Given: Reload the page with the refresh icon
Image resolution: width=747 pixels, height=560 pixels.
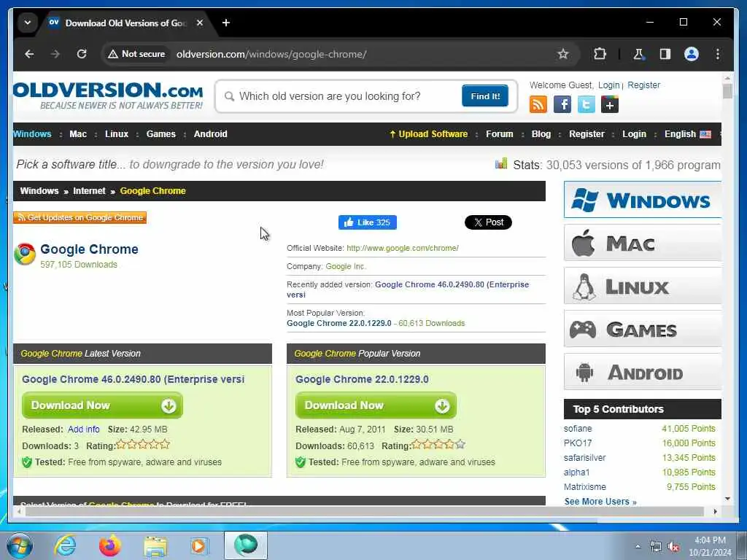Looking at the screenshot, I should coord(82,54).
